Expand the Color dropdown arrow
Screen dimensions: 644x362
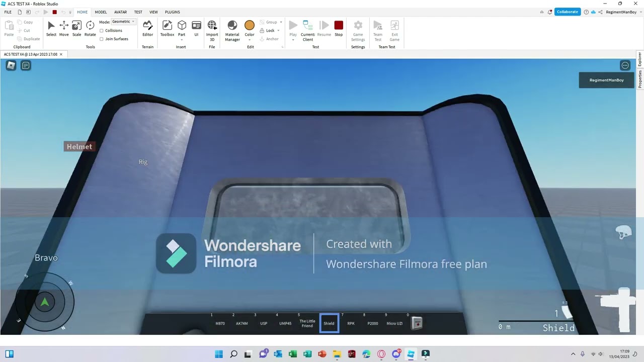250,39
